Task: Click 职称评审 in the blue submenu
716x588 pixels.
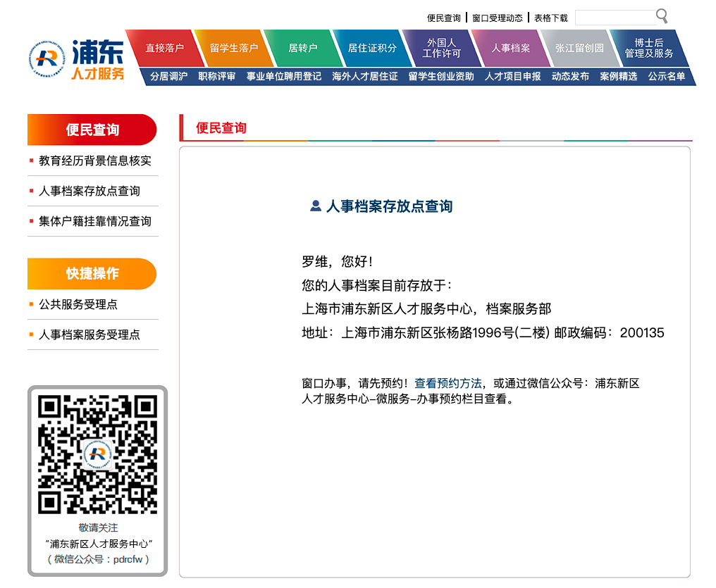Action: (217, 76)
